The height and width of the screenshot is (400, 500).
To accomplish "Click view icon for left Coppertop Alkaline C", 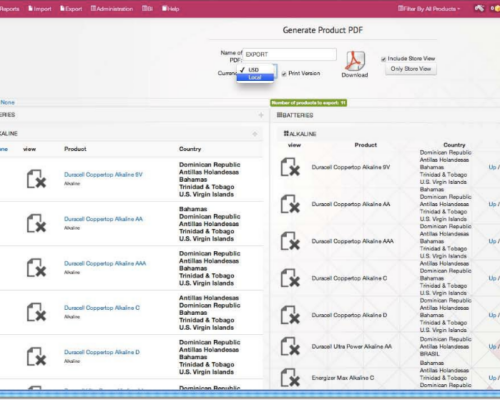I will click(x=36, y=312).
